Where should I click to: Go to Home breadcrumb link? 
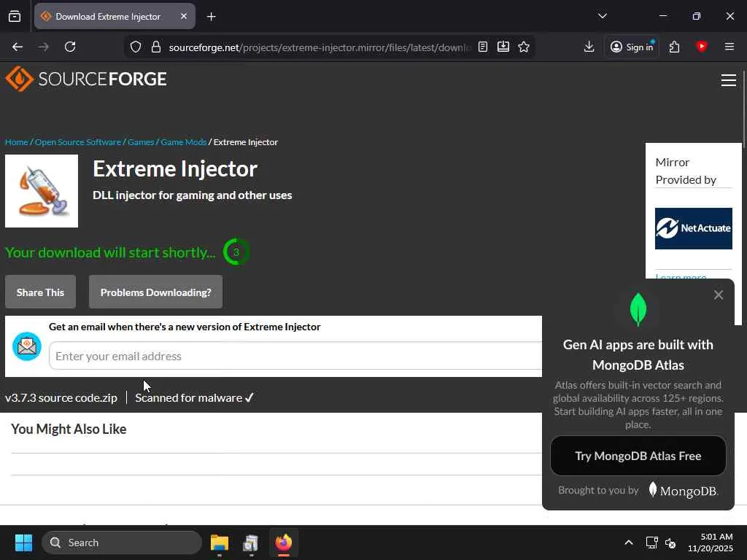(17, 142)
